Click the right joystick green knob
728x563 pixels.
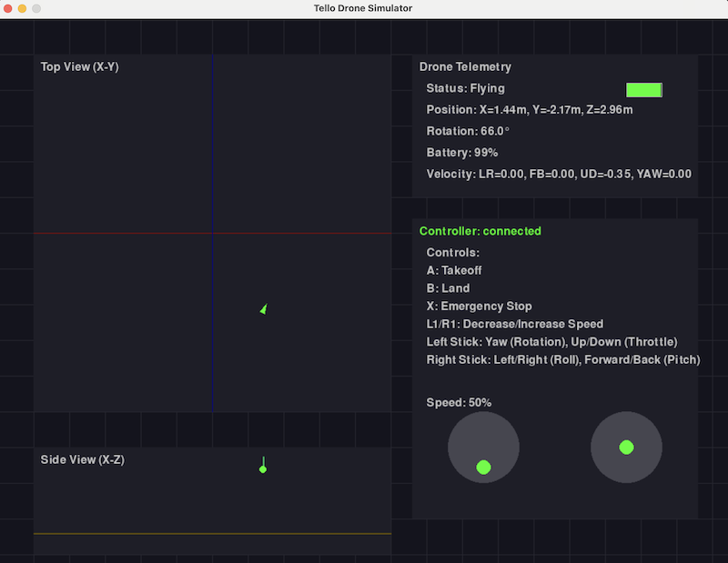point(626,447)
